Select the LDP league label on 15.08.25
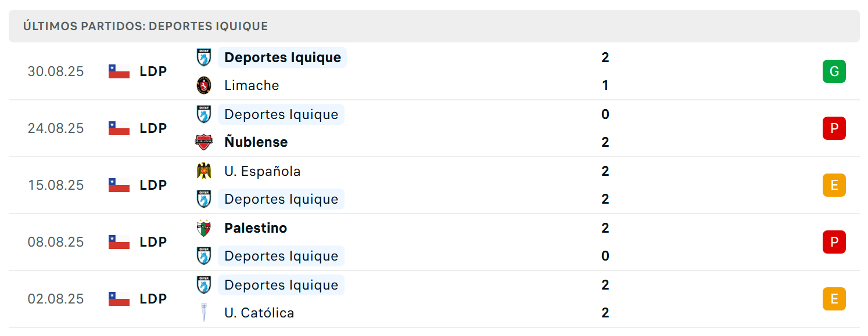 (x=153, y=185)
